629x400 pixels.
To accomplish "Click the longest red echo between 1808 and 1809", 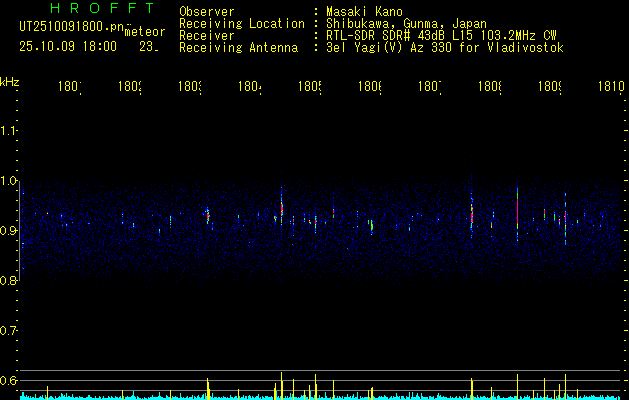I will pyautogui.click(x=517, y=213).
